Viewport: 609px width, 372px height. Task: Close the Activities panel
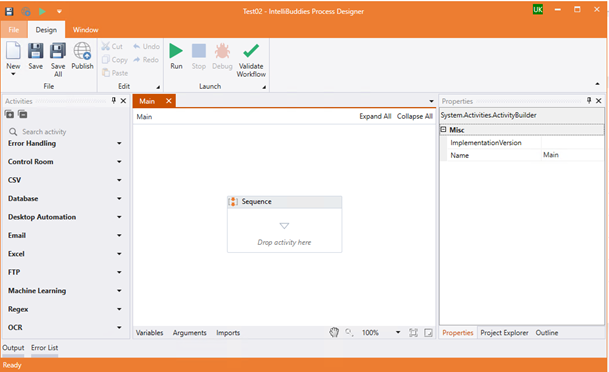pos(124,101)
